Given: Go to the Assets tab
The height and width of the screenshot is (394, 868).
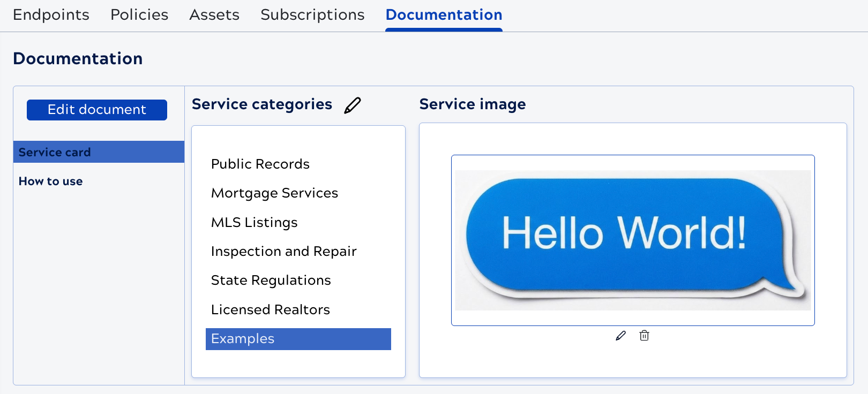Looking at the screenshot, I should point(214,14).
